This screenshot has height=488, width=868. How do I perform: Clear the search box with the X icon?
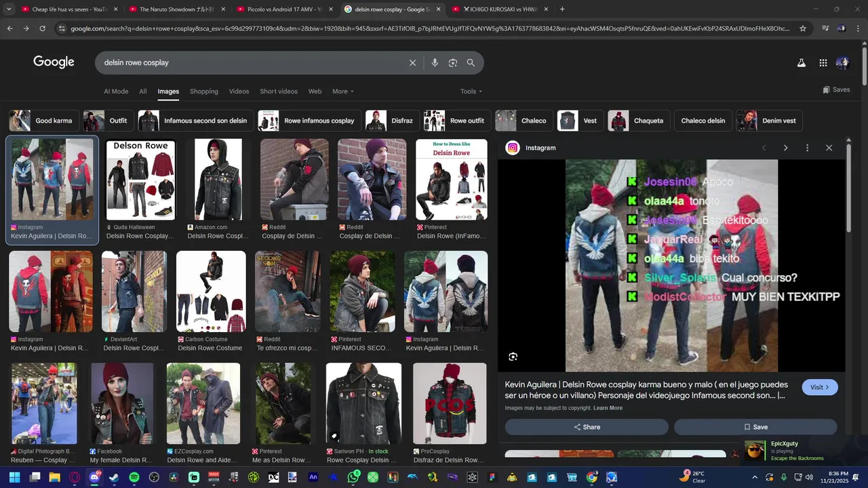412,62
